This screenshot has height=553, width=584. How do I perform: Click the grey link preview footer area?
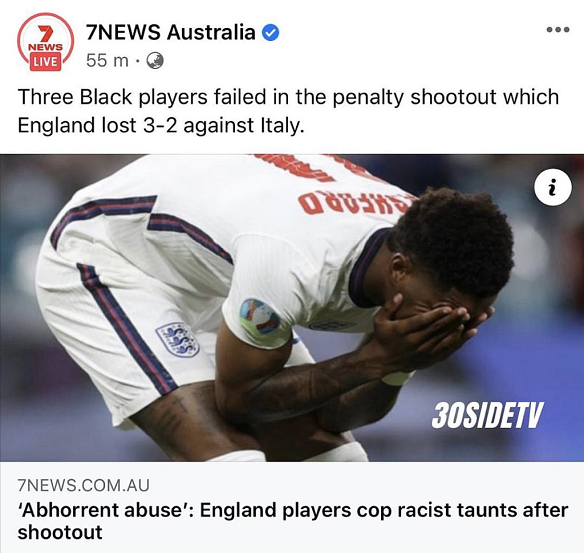coord(292,507)
